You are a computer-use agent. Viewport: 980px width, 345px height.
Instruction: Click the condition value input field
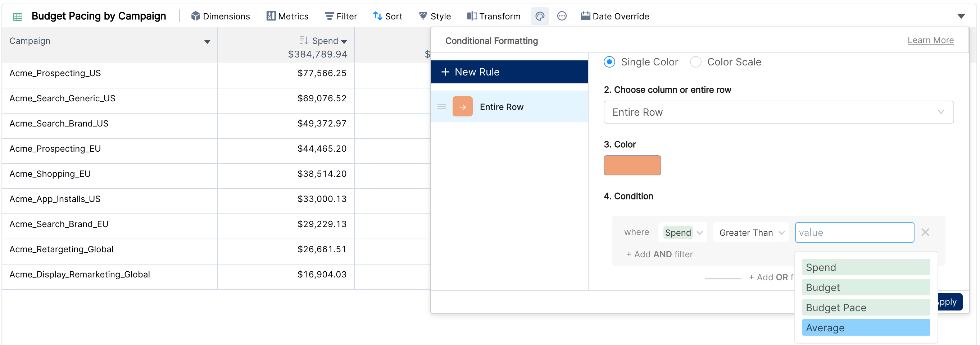coord(854,233)
